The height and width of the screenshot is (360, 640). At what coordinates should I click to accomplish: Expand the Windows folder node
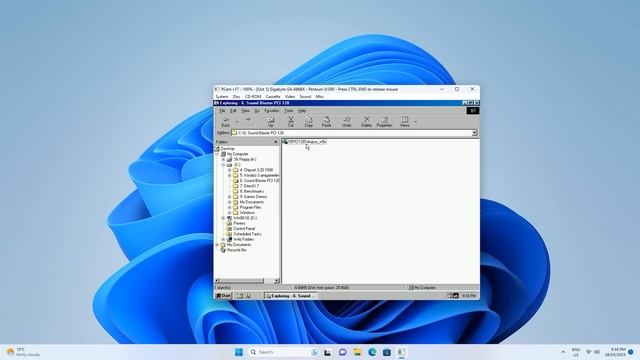[230, 213]
